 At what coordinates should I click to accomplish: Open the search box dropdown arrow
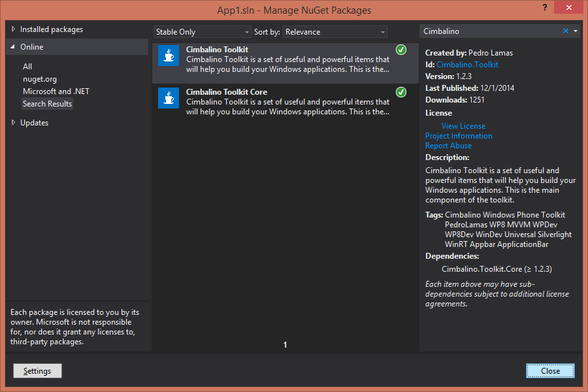coord(575,31)
